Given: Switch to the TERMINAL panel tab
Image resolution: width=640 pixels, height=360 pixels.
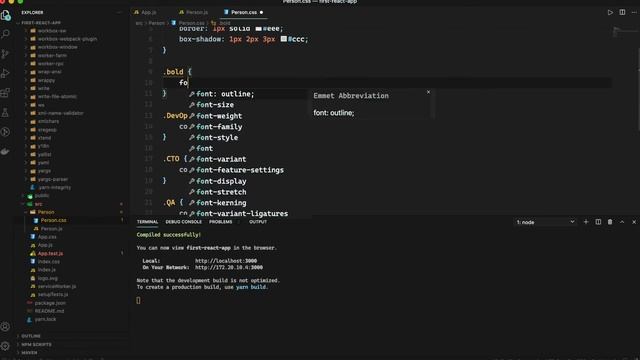Looking at the screenshot, I should click(x=147, y=222).
